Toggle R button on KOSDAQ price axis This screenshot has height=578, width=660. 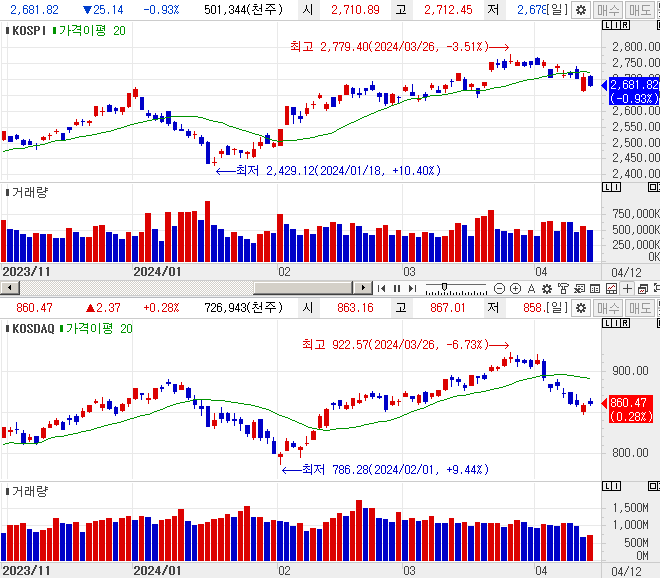click(x=625, y=323)
